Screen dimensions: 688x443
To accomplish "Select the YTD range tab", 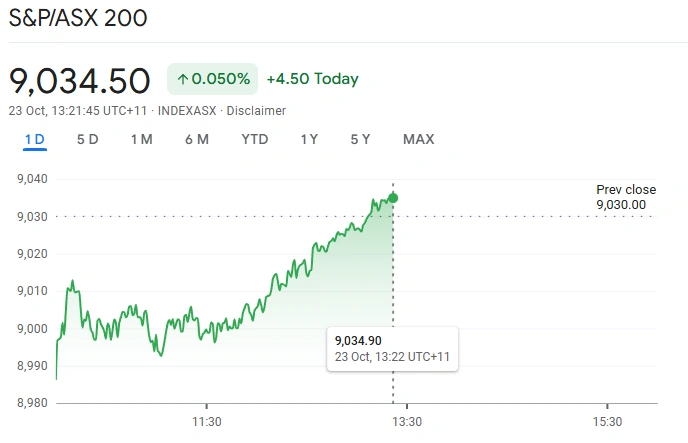I will (x=255, y=139).
